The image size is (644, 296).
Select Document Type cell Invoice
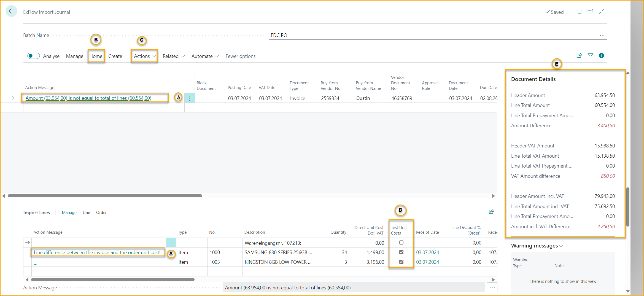[303, 98]
